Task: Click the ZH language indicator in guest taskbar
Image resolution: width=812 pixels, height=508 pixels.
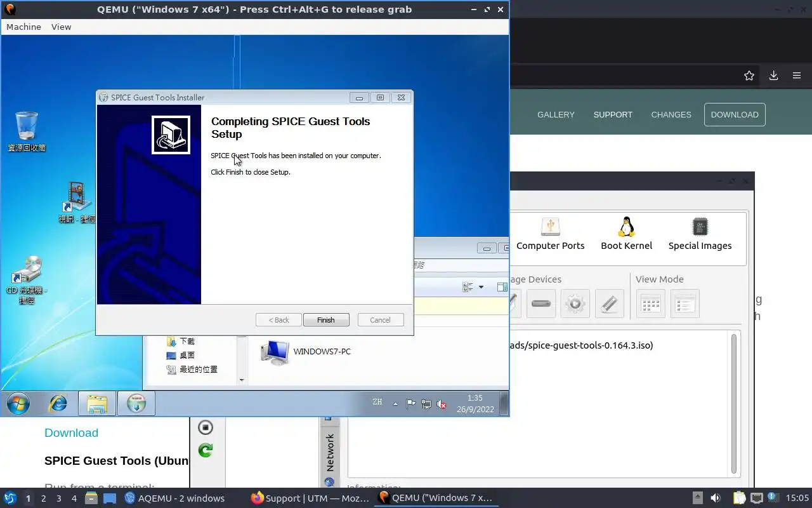Action: pyautogui.click(x=377, y=402)
